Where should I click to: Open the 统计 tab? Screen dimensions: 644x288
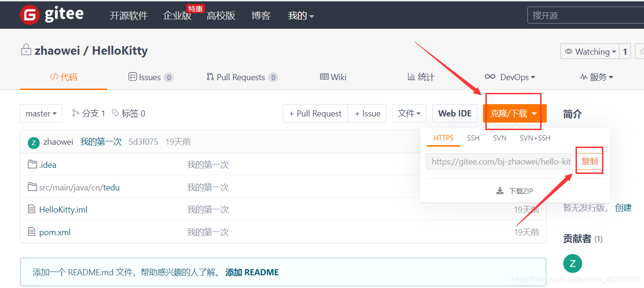pyautogui.click(x=421, y=77)
